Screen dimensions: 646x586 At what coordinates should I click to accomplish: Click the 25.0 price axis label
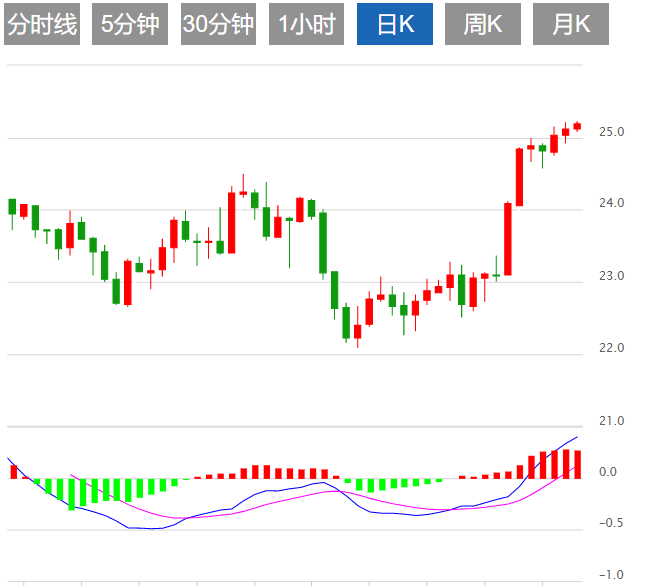[x=612, y=132]
